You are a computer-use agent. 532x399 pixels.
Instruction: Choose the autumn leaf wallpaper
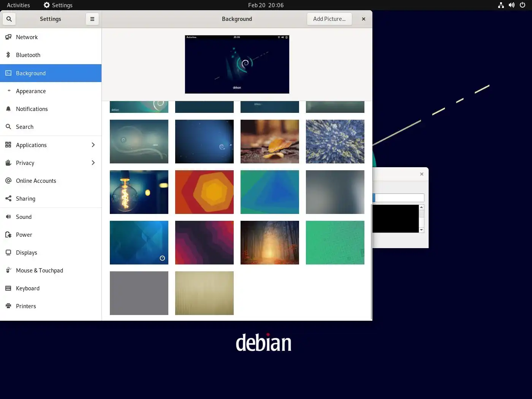click(270, 141)
